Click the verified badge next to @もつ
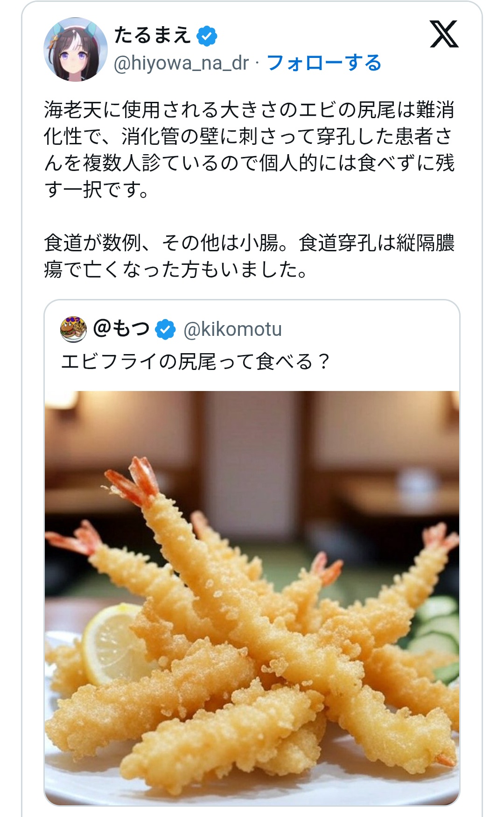The width and height of the screenshot is (504, 817). pyautogui.click(x=165, y=329)
